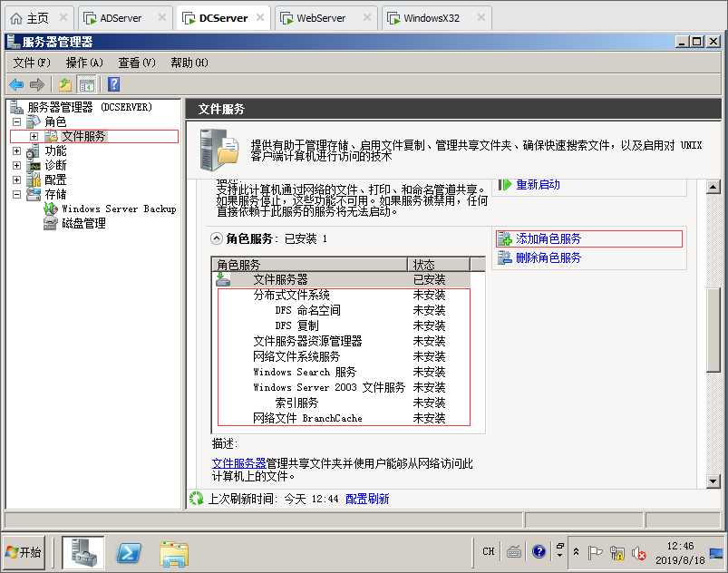Show hidden tray icons arrow
The height and width of the screenshot is (573, 728).
pos(577,551)
